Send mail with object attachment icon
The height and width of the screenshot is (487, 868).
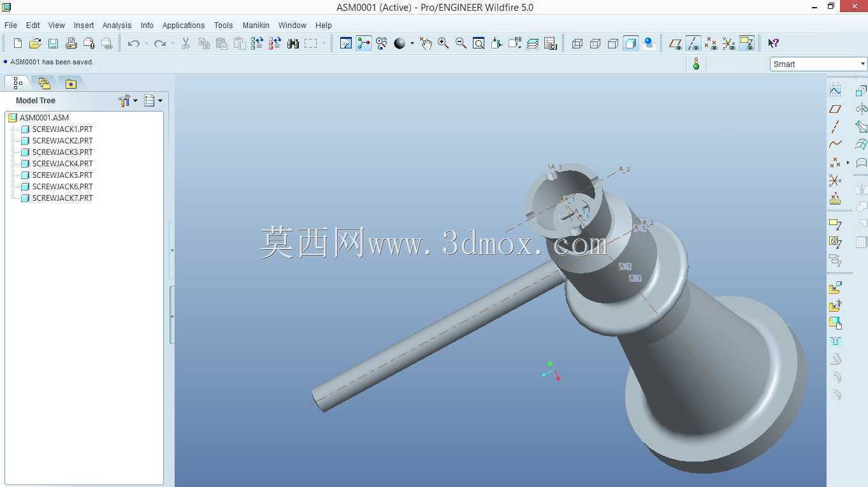(89, 43)
